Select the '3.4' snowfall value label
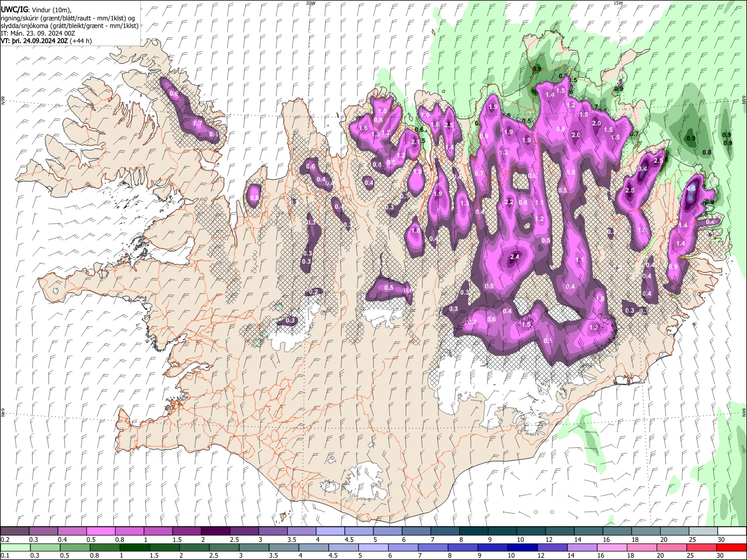 (643, 169)
